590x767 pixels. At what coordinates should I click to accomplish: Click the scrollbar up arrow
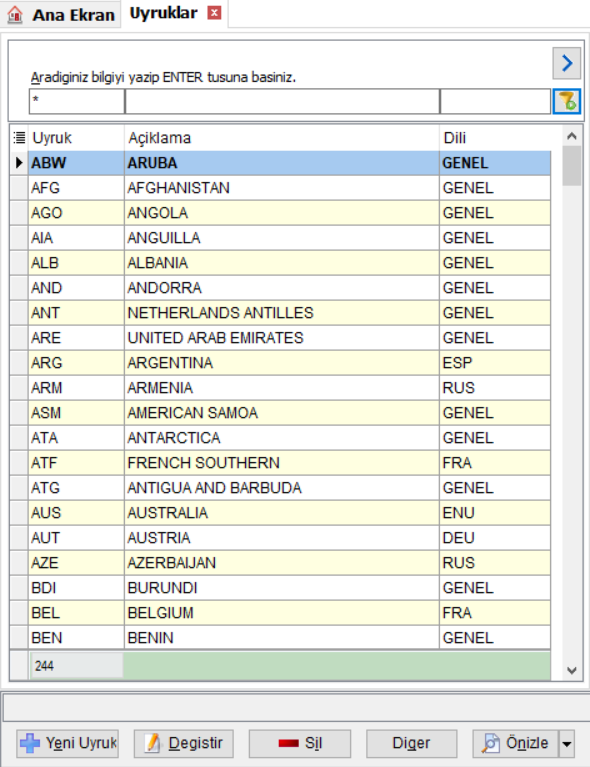pyautogui.click(x=571, y=136)
